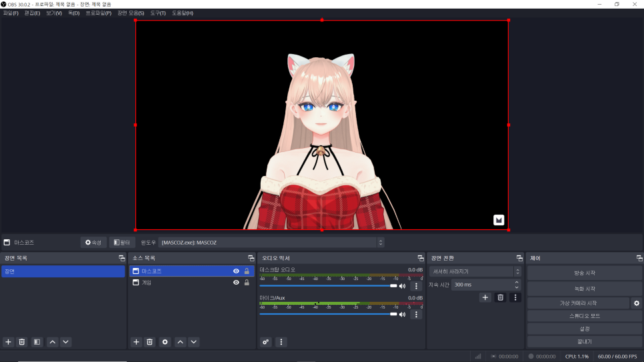Viewport: 644px width, 362px height.
Task: Adjust desktop audio volume slider
Action: pyautogui.click(x=328, y=286)
